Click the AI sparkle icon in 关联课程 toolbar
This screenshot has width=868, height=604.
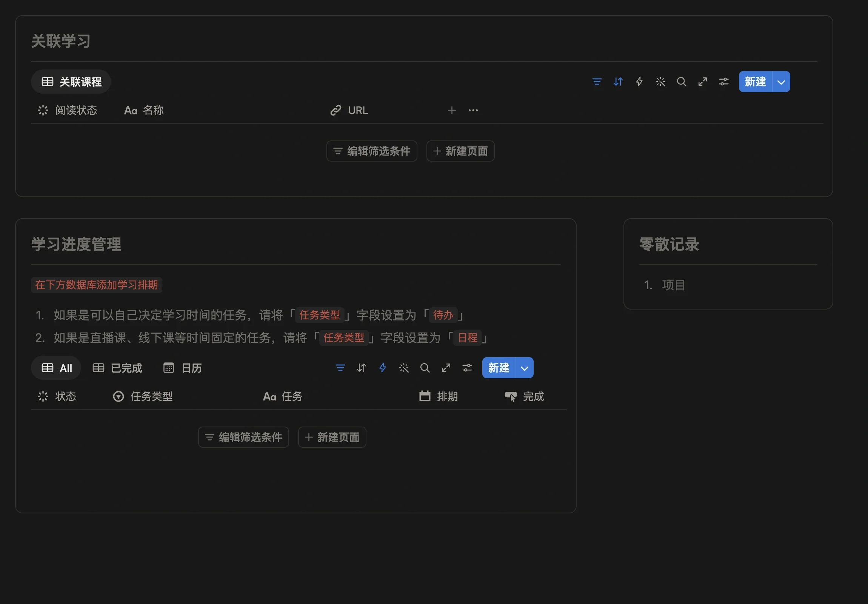point(660,82)
